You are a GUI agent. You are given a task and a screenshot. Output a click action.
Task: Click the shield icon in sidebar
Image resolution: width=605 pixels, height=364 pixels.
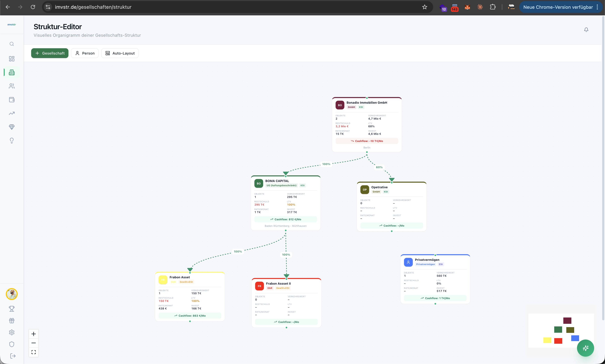pos(12,344)
